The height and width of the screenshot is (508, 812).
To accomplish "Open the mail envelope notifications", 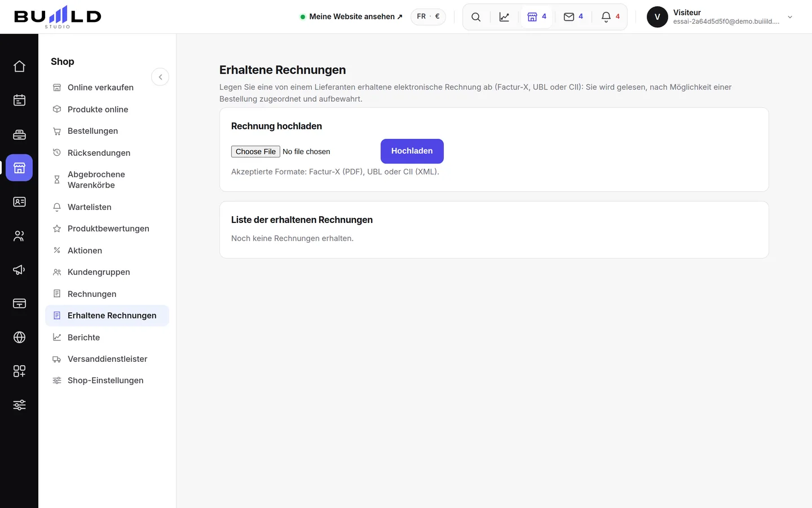I will coord(573,17).
